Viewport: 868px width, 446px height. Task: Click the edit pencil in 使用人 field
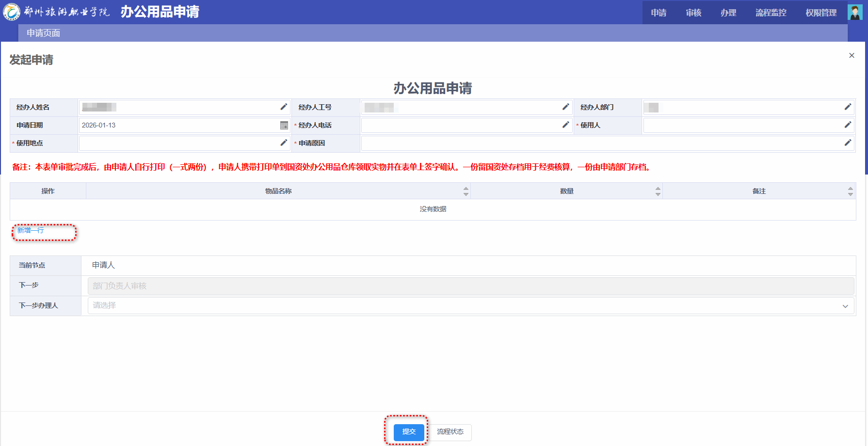point(848,125)
